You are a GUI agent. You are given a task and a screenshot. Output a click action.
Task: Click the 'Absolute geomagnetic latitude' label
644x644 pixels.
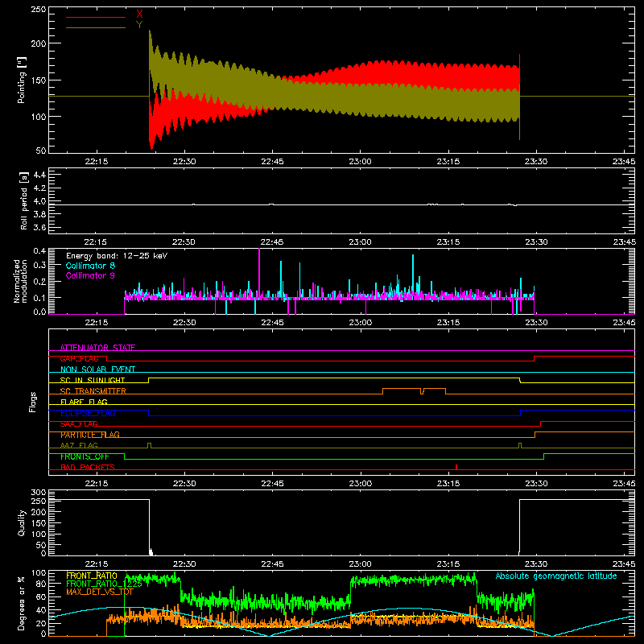click(x=556, y=576)
